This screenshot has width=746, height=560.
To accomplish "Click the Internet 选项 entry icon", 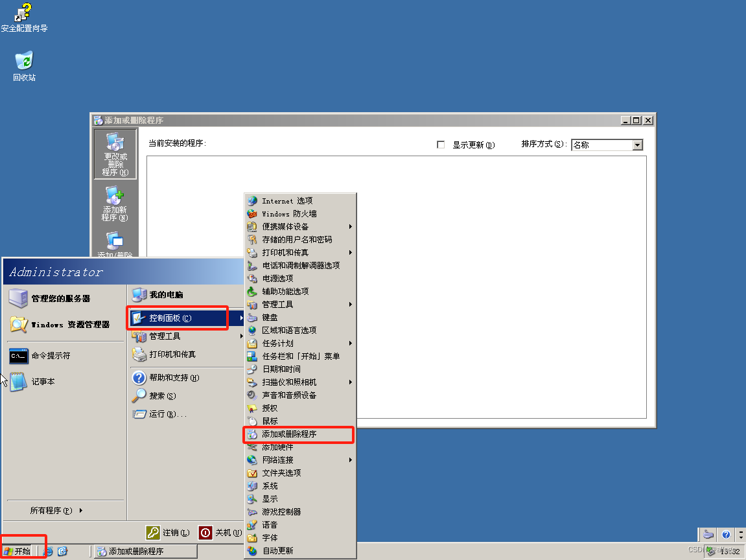I will pyautogui.click(x=252, y=201).
